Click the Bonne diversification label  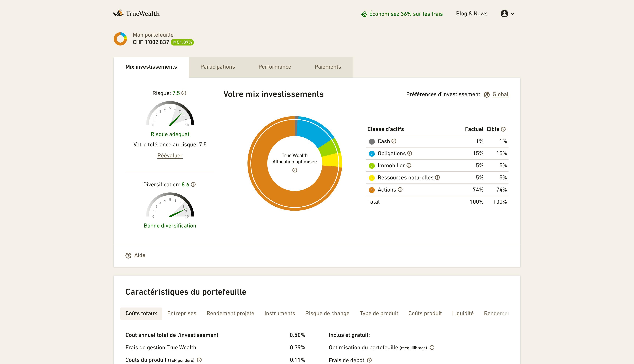[x=170, y=225]
